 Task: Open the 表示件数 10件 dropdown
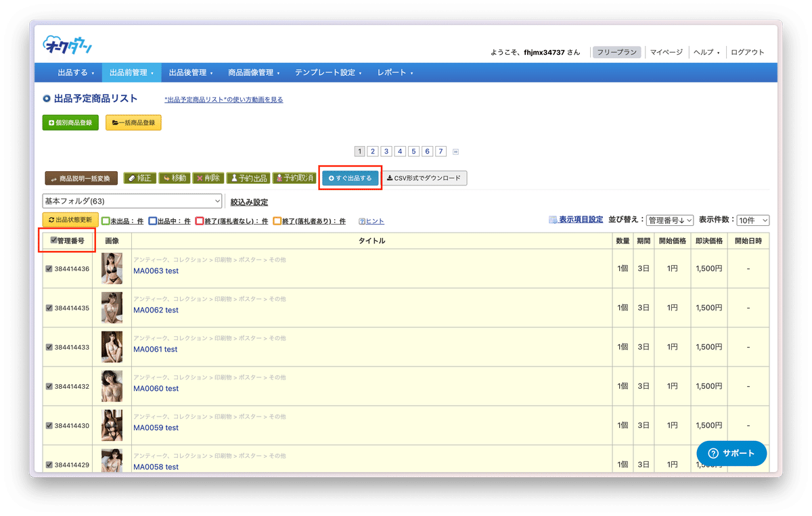pyautogui.click(x=752, y=220)
